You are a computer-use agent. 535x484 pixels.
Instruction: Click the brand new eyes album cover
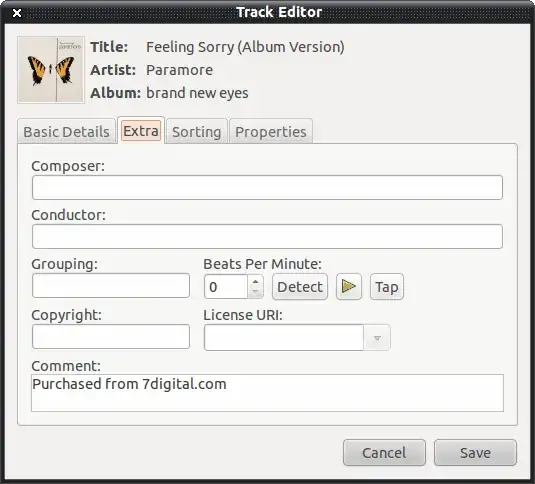(x=51, y=70)
